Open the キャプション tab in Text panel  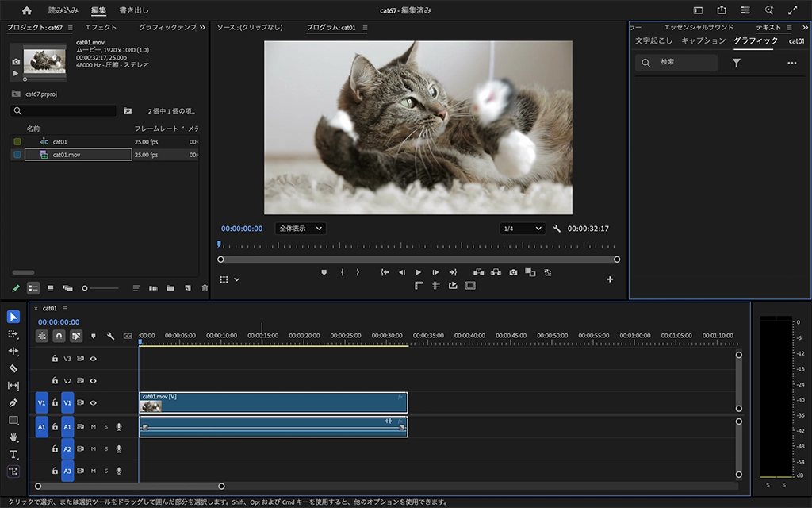703,41
